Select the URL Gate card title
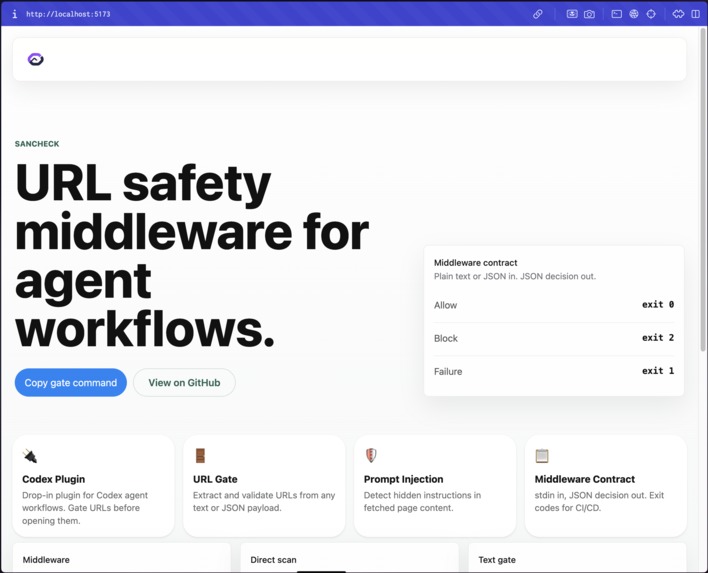 click(215, 479)
